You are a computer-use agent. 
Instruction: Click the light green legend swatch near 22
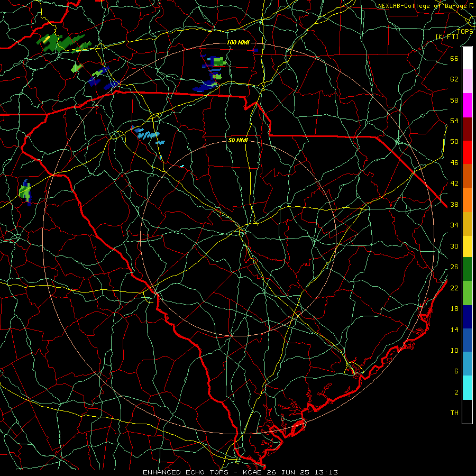[x=467, y=293]
